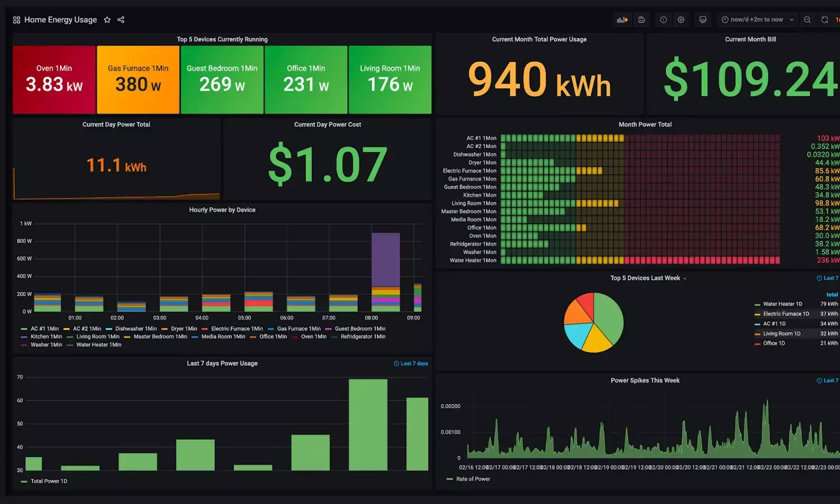Click the Add panel icon
840x504 pixels.
click(x=622, y=20)
